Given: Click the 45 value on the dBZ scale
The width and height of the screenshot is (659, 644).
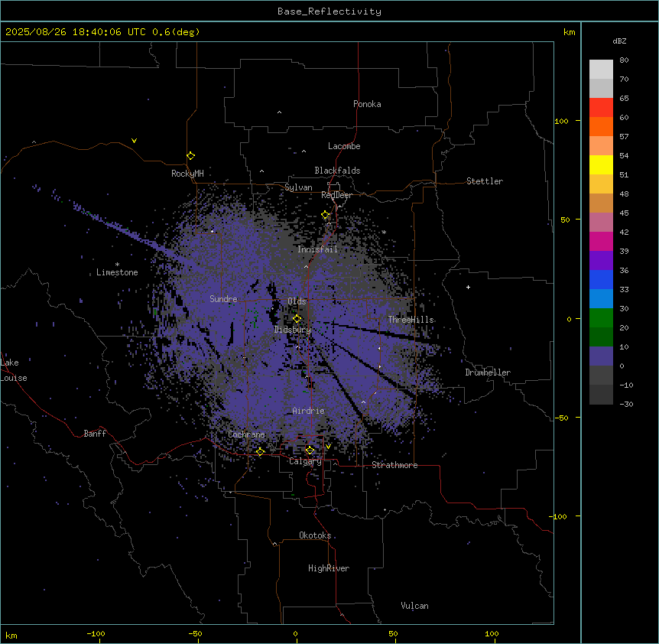Looking at the screenshot, I should (624, 213).
